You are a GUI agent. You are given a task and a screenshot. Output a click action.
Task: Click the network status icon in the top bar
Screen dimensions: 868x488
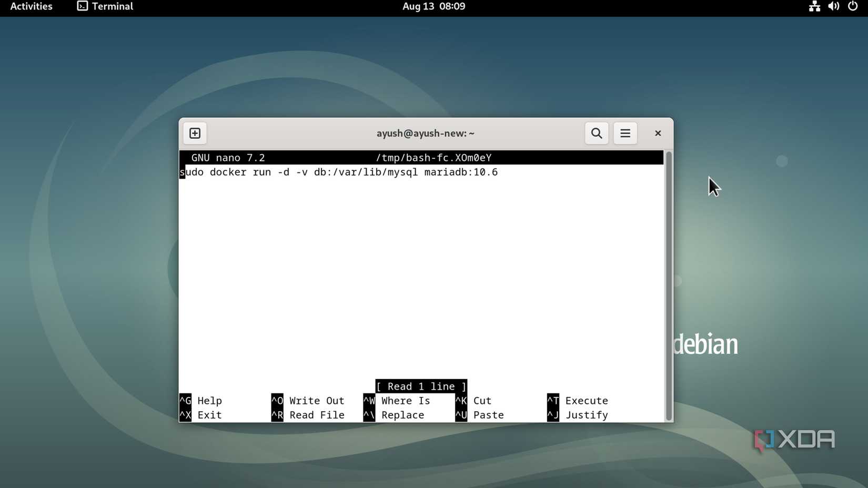click(814, 7)
